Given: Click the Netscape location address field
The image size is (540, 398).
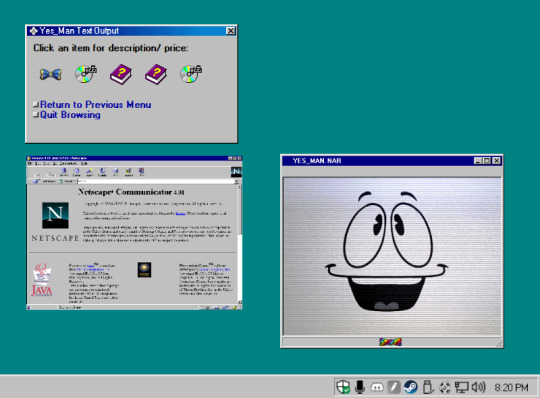Looking at the screenshot, I should [155, 181].
